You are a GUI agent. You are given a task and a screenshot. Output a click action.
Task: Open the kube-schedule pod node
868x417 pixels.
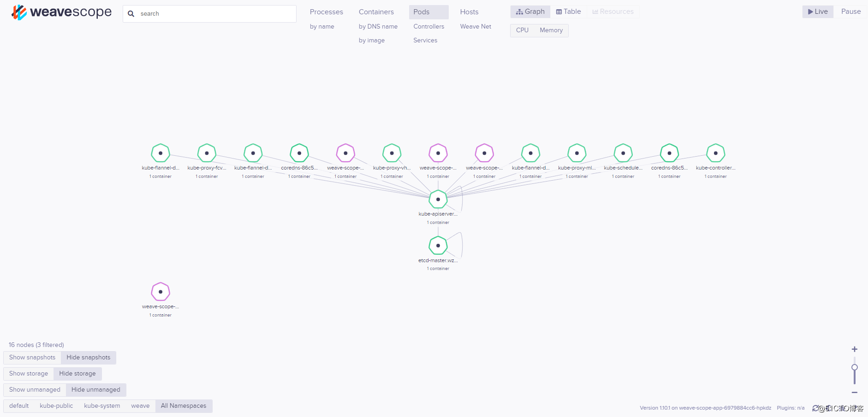pyautogui.click(x=623, y=153)
